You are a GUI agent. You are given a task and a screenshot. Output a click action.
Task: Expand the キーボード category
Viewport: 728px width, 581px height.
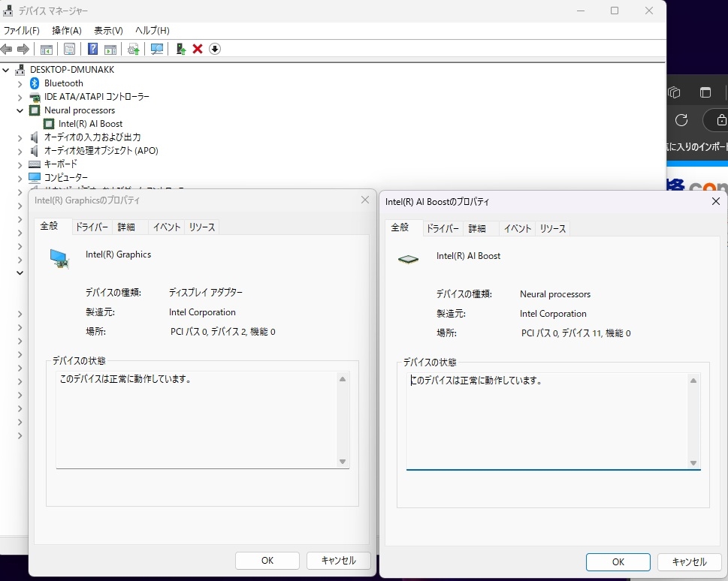click(20, 164)
